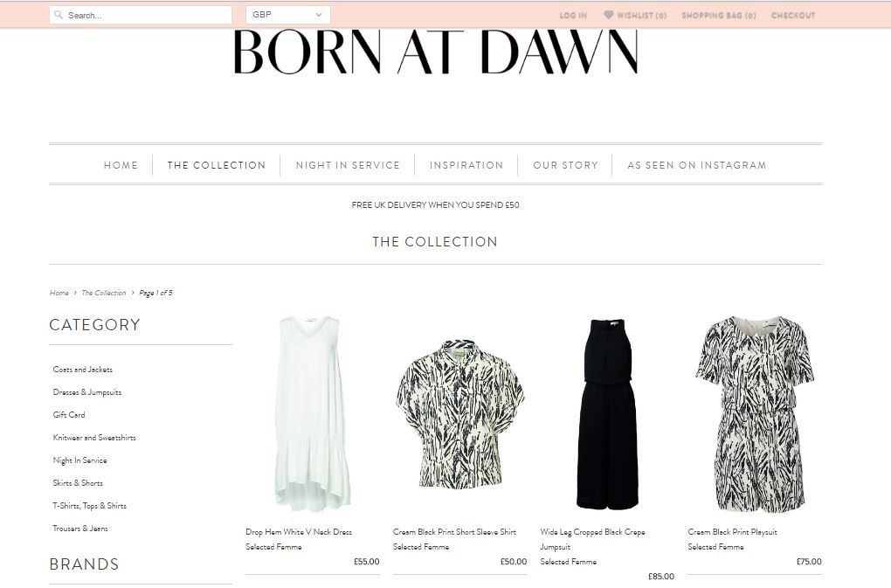Open the cream black print shirt image
The image size is (891, 588).
click(459, 414)
